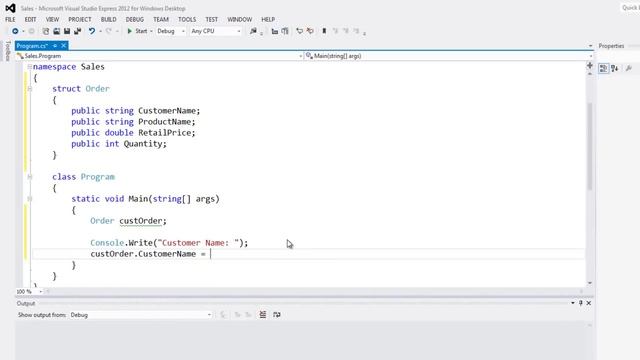Collapse the struct Order code block
640x360 pixels.
tap(30, 89)
